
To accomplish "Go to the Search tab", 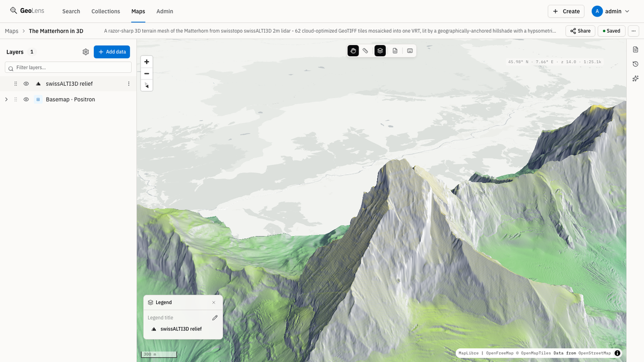I will point(71,11).
